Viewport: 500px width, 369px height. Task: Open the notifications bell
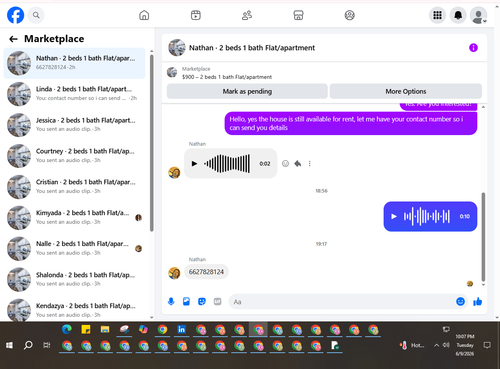(x=458, y=15)
